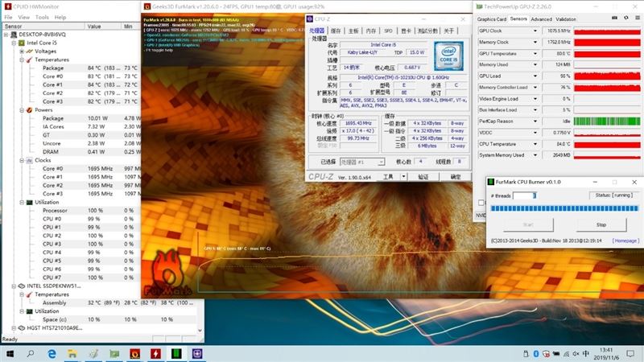This screenshot has width=644, height=362.
Task: Open GPU-Z hamburger menu icon
Action: point(638,18)
